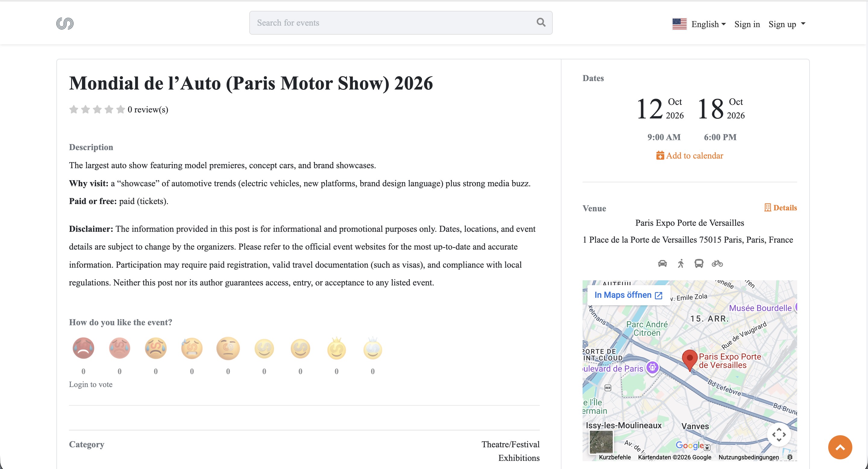Click the site logo in the header

pyautogui.click(x=65, y=23)
